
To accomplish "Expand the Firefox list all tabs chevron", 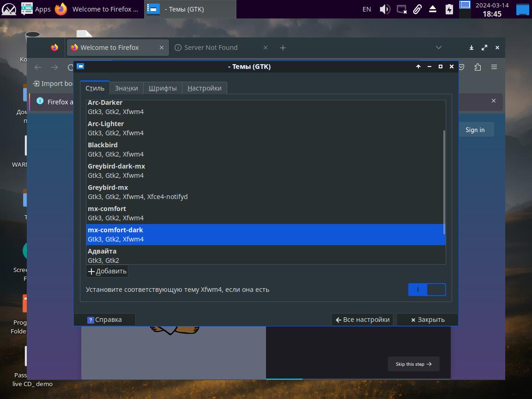I will pos(439,48).
